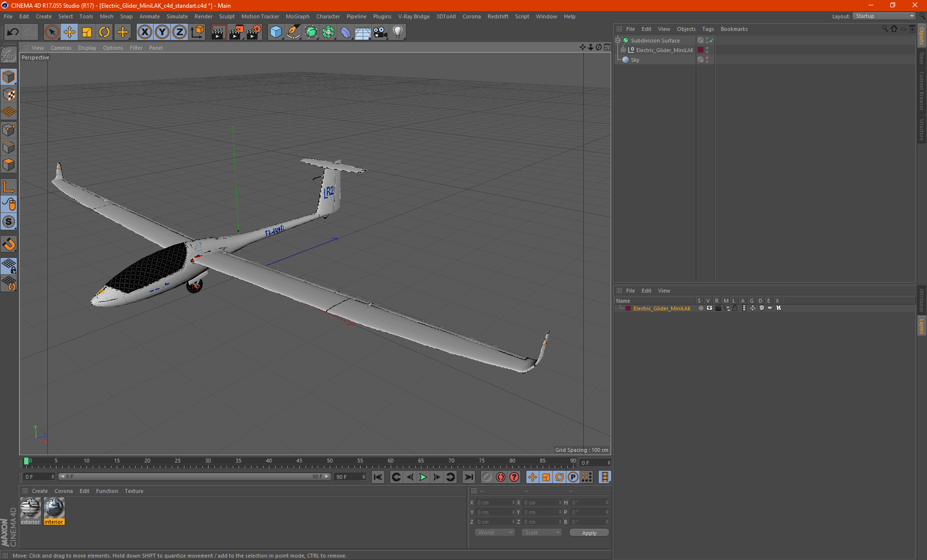Toggle Subdivision Surface enable checkmark

click(711, 41)
